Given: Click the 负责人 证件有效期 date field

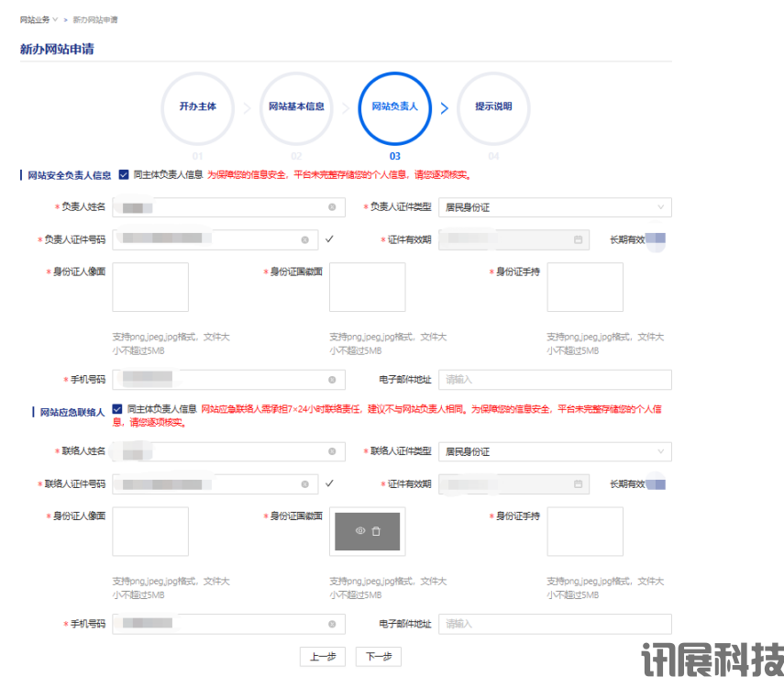Looking at the screenshot, I should 514,239.
